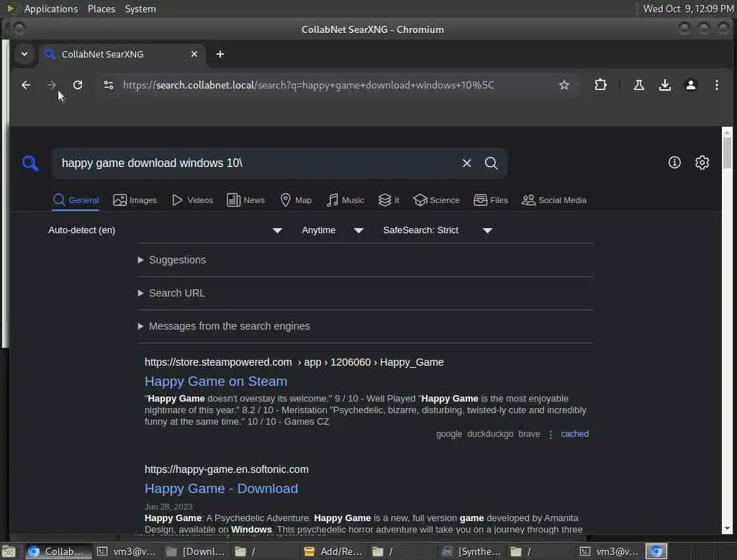Image resolution: width=737 pixels, height=560 pixels.
Task: Open the Extensions puzzle icon
Action: 600,85
